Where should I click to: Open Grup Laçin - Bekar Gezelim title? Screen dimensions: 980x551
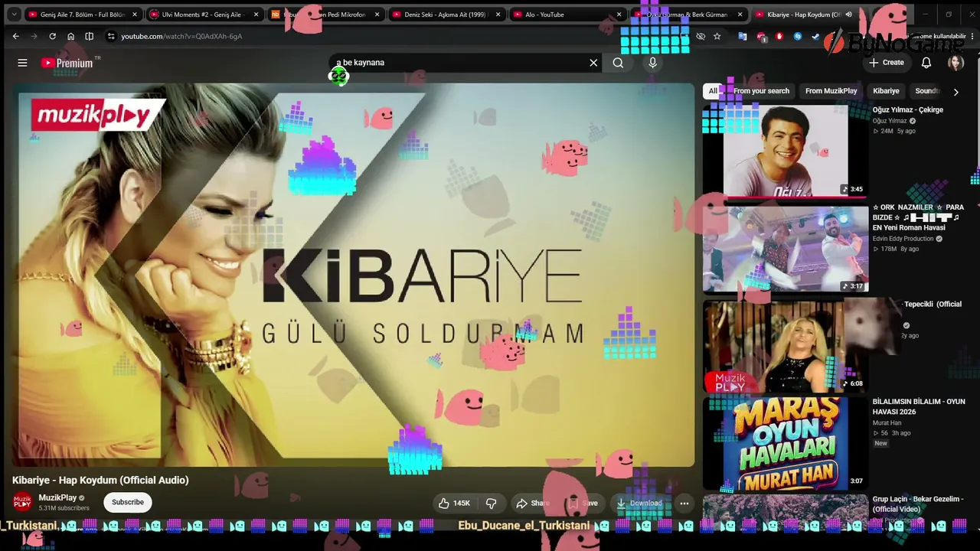click(x=918, y=504)
